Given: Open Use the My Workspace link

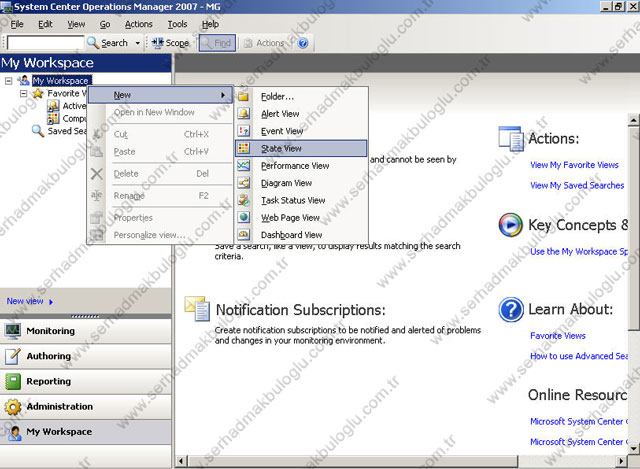Looking at the screenshot, I should [x=579, y=251].
